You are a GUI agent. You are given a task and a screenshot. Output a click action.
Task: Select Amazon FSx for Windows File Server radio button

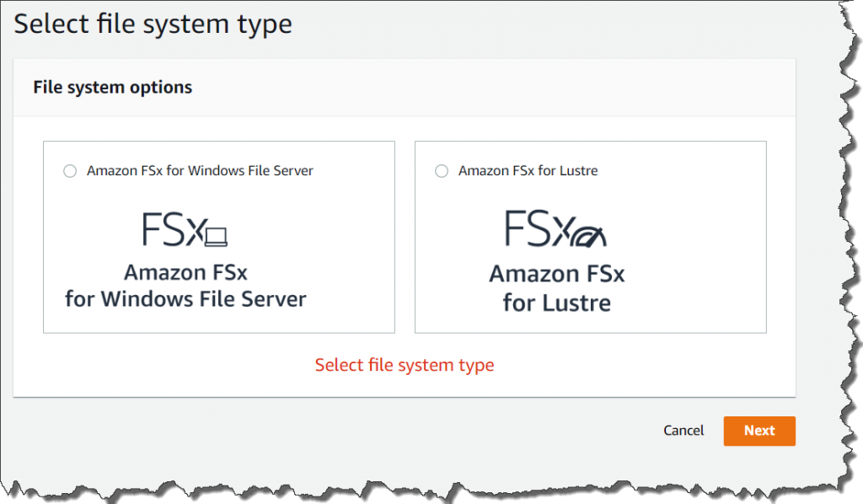[70, 171]
